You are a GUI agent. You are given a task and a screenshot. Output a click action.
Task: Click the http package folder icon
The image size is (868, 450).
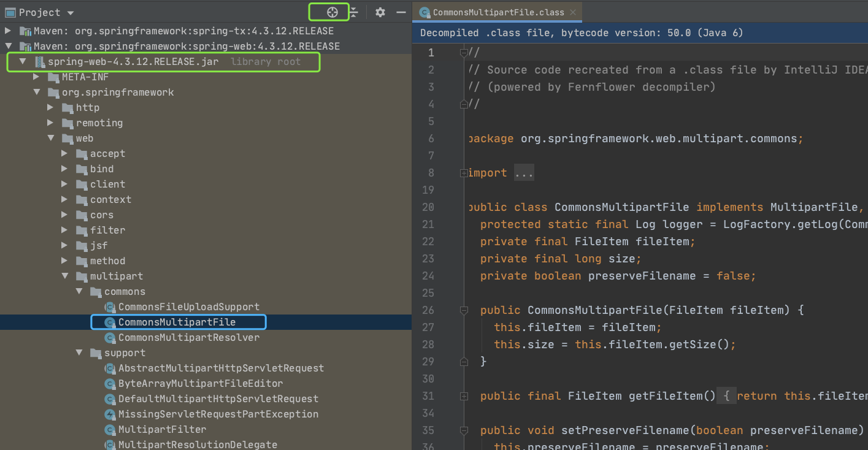tap(67, 107)
